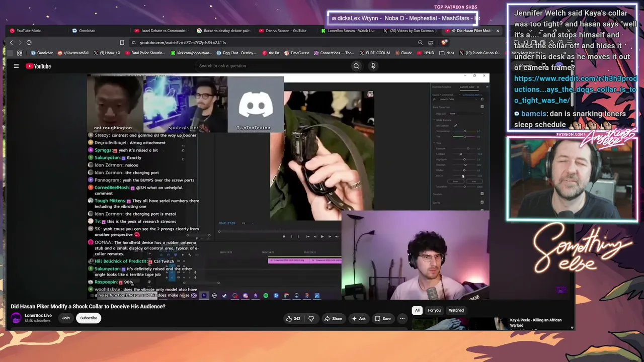The image size is (644, 362).
Task: Select the 'For you' filter chip
Action: click(x=434, y=310)
